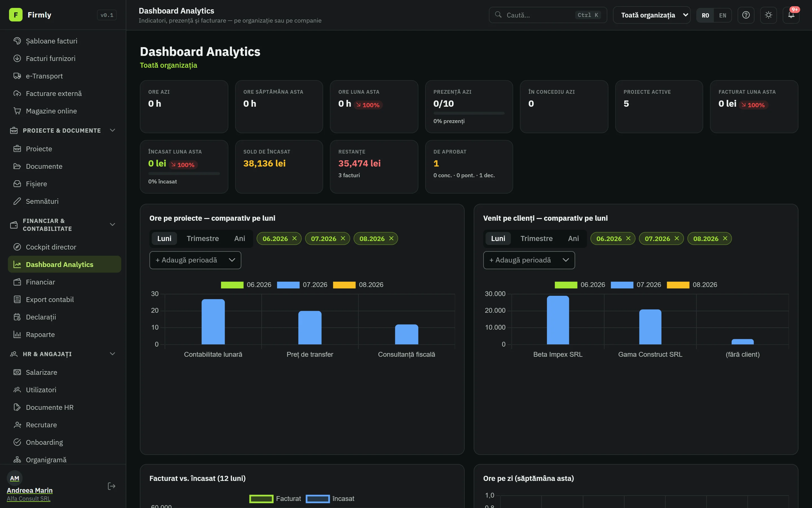Click Andreea Marin profile link
Image resolution: width=812 pixels, height=508 pixels.
(30, 490)
